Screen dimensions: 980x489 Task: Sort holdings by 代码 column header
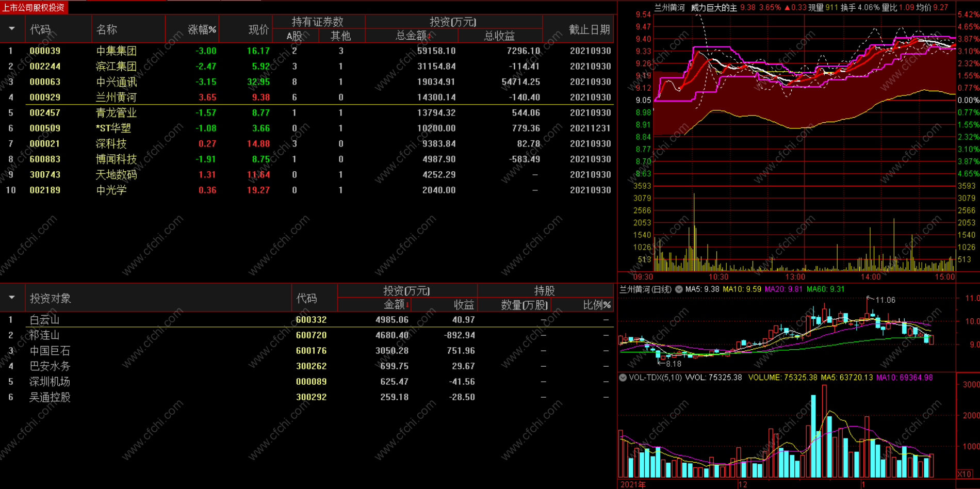pos(40,29)
